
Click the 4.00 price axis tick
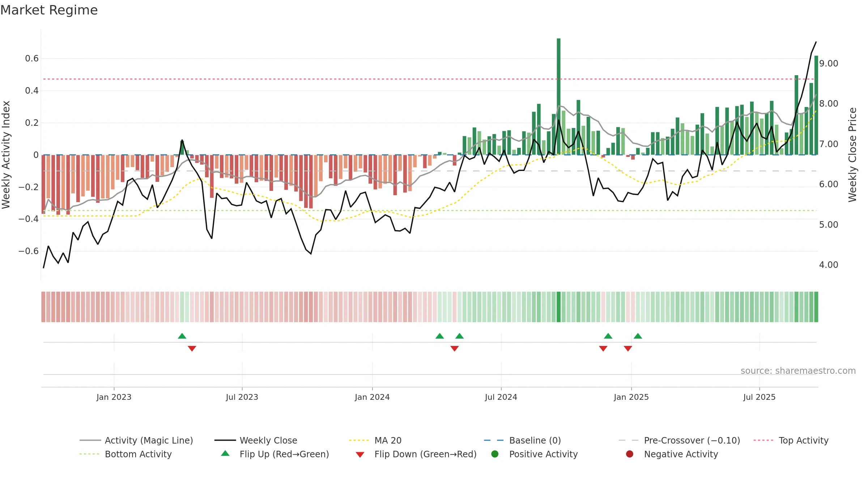tap(829, 265)
